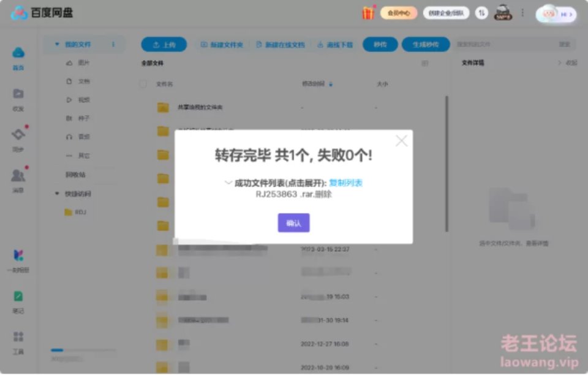Open the user avatar profile pill

tap(556, 14)
